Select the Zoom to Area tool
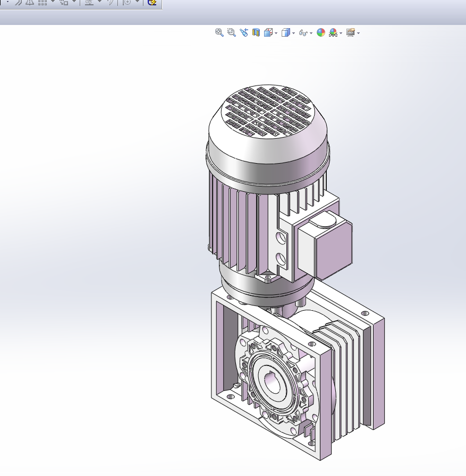Viewport: 466px width, 476px height. tap(231, 32)
